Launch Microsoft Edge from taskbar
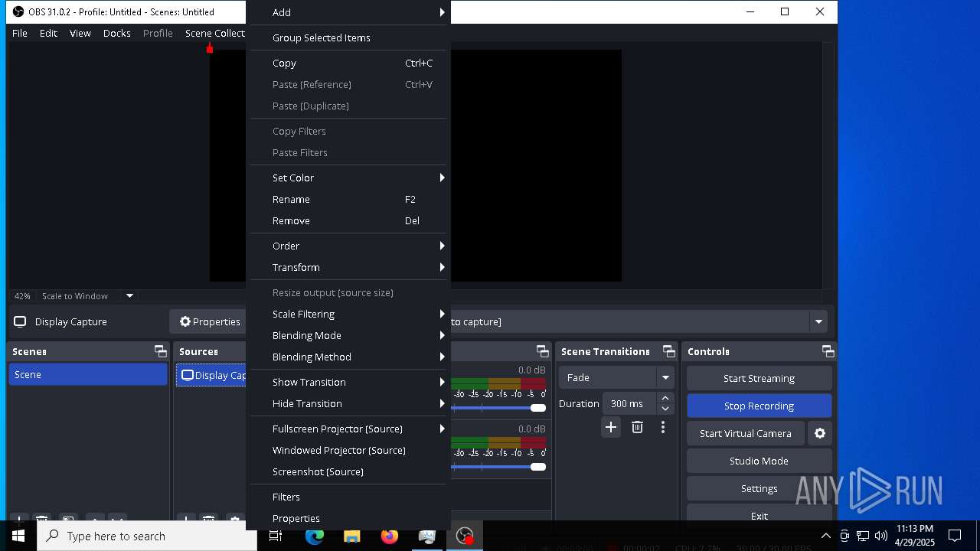 (x=314, y=536)
